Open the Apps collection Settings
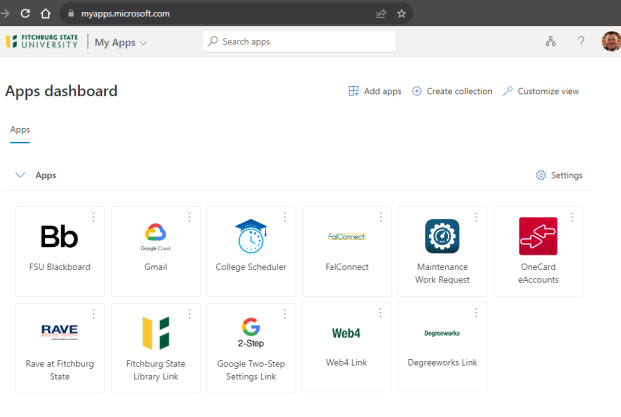This screenshot has width=621, height=417. tap(559, 175)
